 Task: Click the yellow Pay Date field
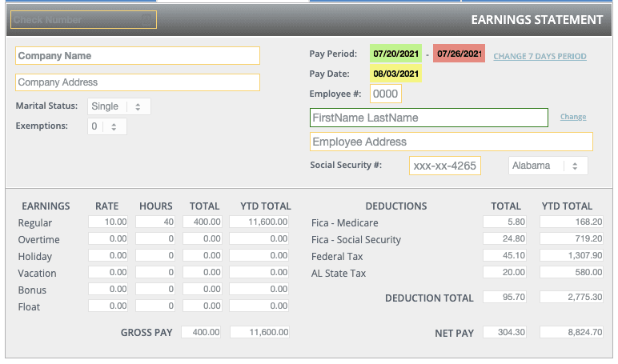pos(395,74)
